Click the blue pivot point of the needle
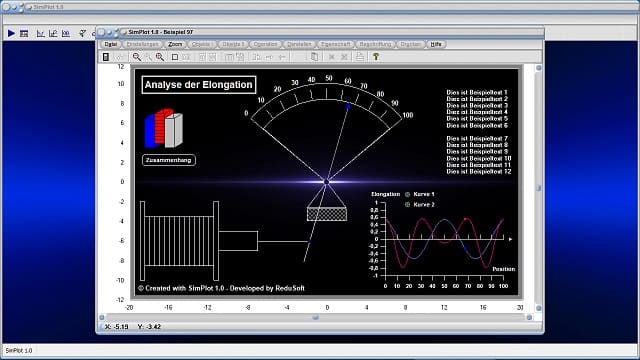The width and height of the screenshot is (640, 360). pos(326,182)
